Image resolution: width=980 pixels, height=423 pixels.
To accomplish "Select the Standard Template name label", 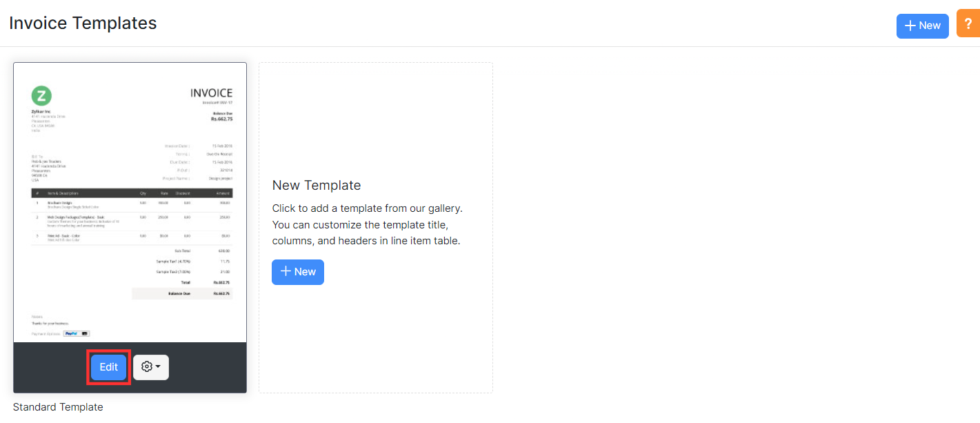I will pyautogui.click(x=58, y=407).
